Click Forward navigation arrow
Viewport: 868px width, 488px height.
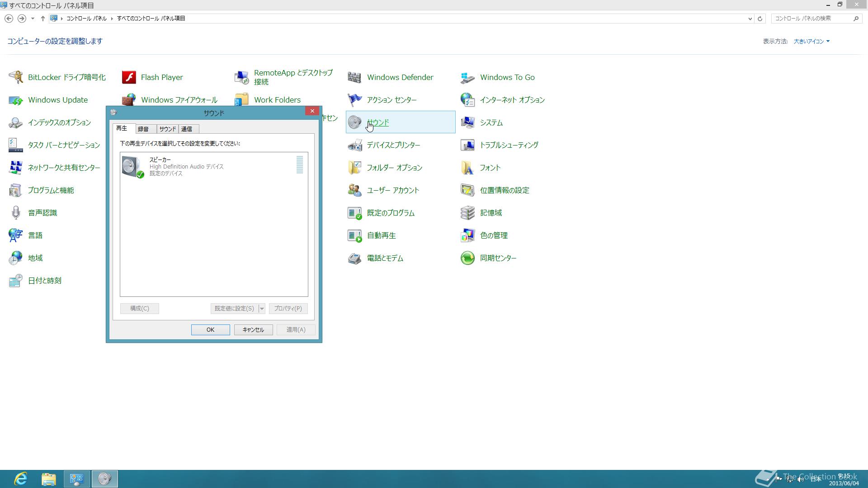point(21,19)
